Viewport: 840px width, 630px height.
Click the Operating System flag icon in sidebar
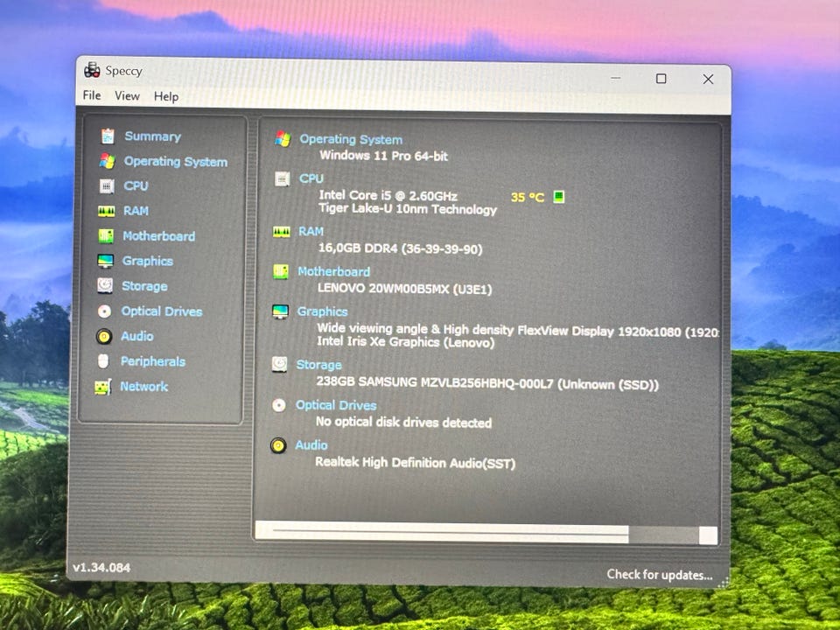point(107,161)
